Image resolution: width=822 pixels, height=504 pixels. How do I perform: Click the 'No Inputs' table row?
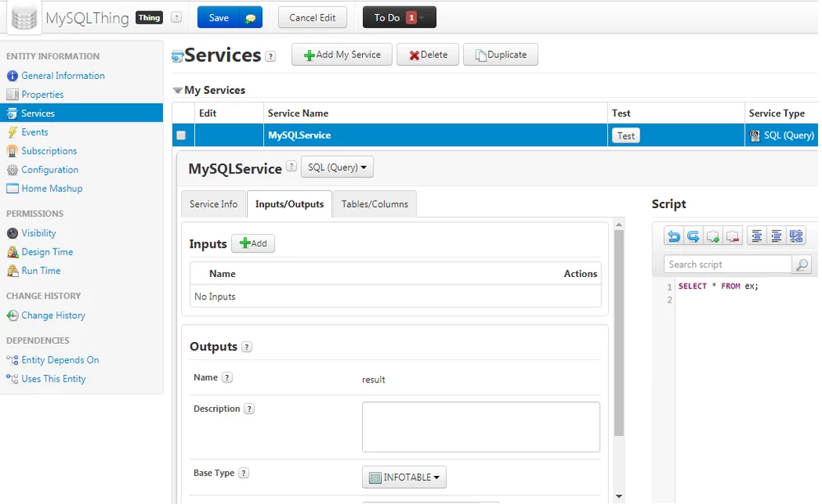pos(395,297)
